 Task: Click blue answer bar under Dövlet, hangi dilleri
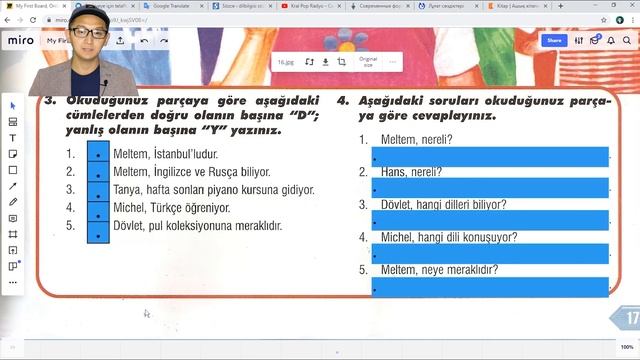pos(490,220)
